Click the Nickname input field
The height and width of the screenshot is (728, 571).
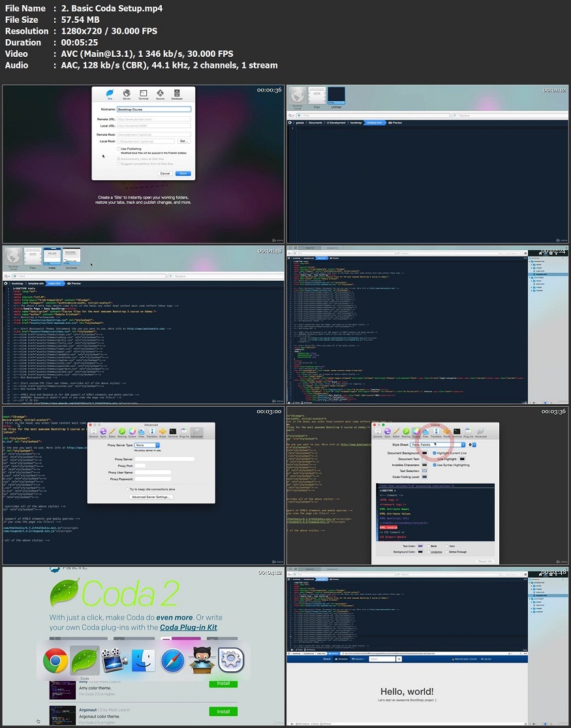click(153, 110)
